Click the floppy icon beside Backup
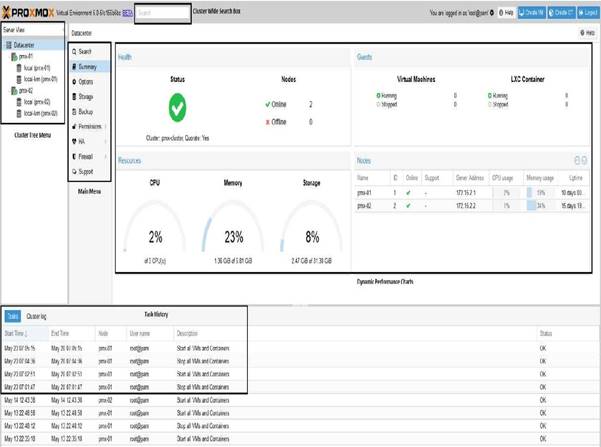This screenshot has width=601, height=447. click(74, 112)
